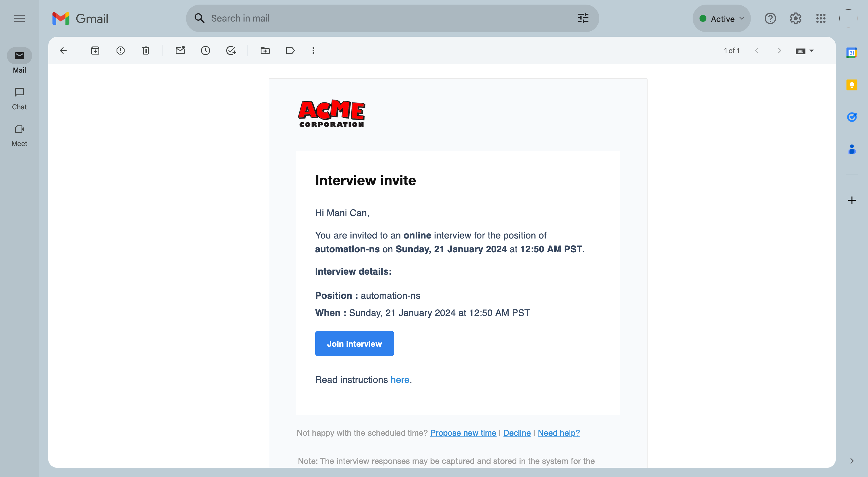This screenshot has height=477, width=868.
Task: Open the Labels icon in the toolbar
Action: [290, 51]
